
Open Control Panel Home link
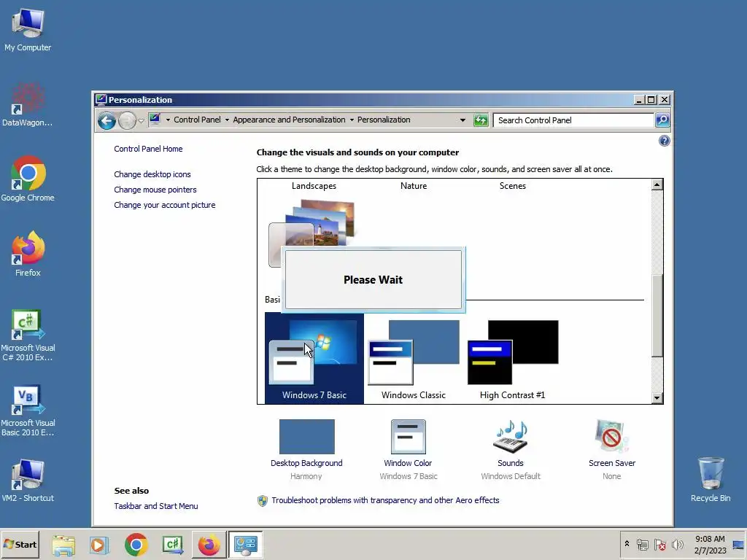148,149
